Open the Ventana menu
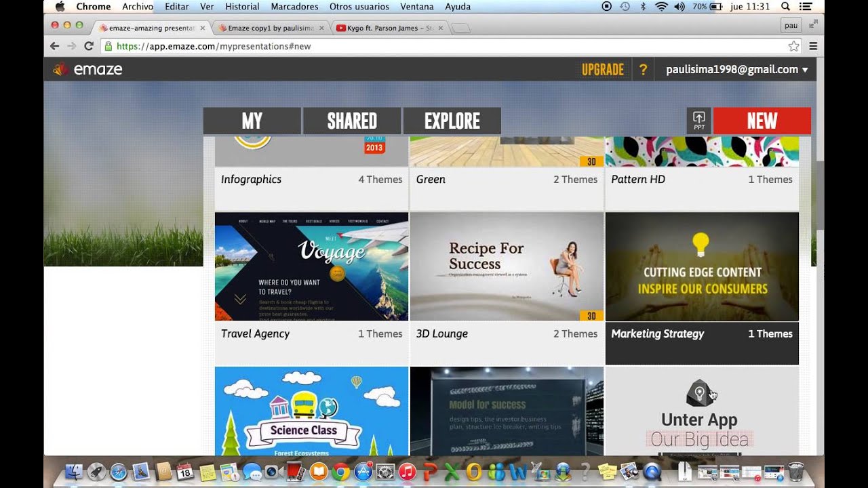Viewport: 868px width, 488px height. [417, 7]
